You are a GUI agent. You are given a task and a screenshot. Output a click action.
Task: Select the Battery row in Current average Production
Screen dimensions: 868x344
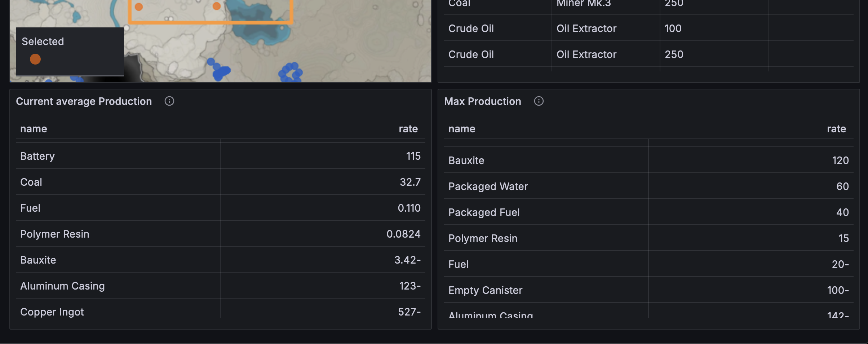point(221,156)
